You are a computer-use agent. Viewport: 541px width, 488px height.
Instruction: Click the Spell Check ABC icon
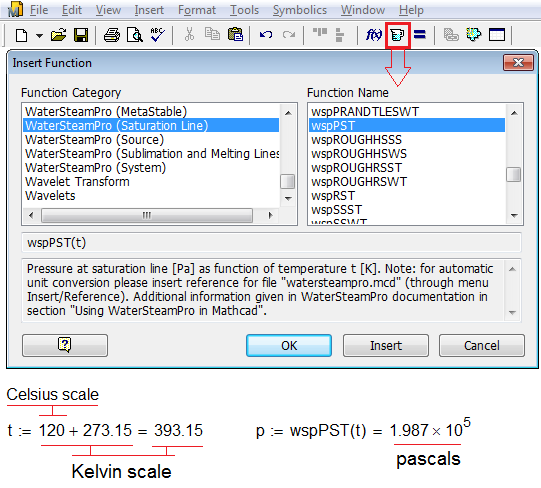158,35
